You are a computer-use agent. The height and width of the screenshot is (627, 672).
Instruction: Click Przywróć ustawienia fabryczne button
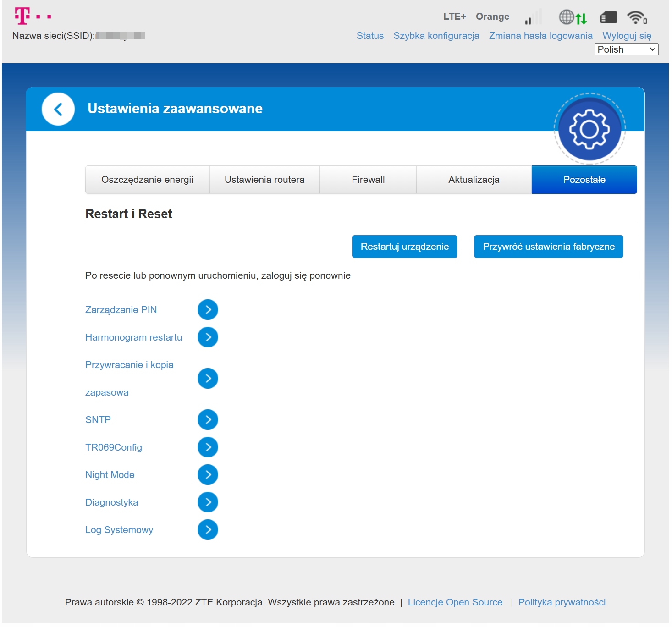[548, 247]
